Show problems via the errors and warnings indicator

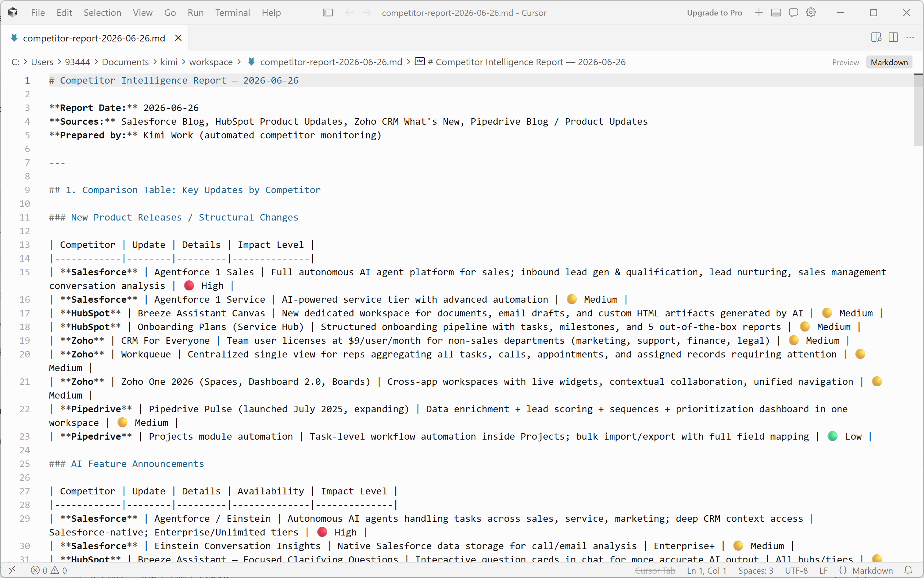49,570
